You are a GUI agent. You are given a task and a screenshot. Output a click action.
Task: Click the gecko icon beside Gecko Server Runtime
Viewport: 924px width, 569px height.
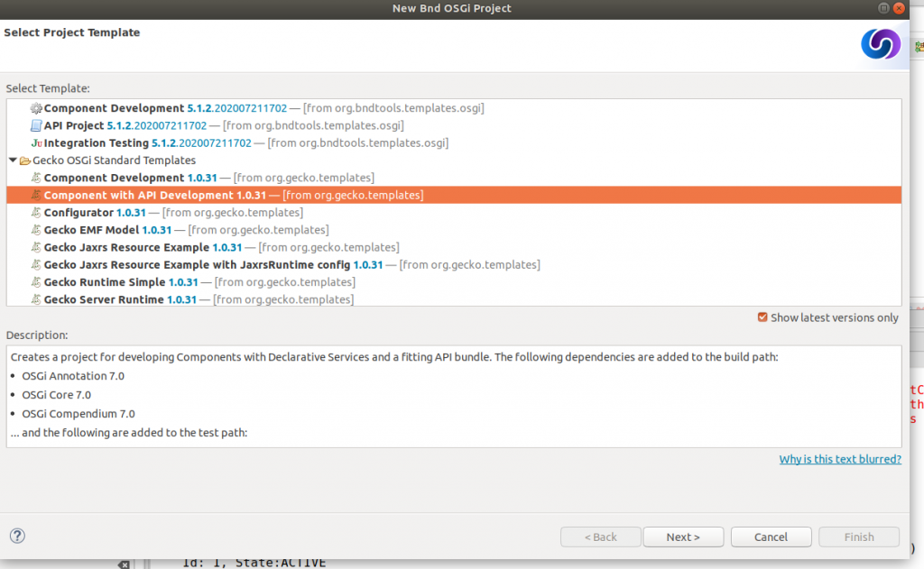(36, 299)
